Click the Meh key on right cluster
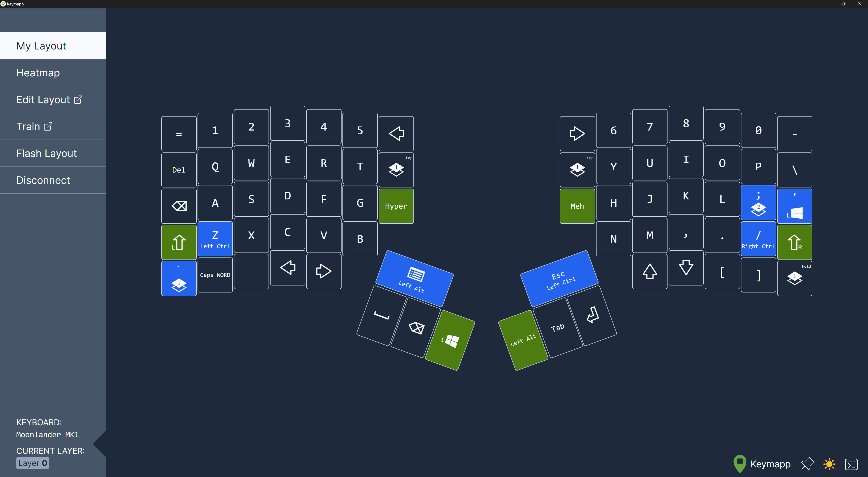This screenshot has height=477, width=868. 578,206
